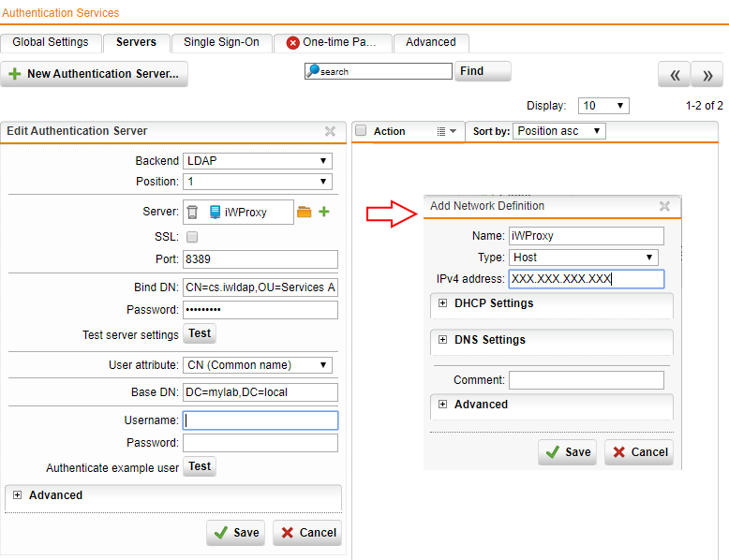This screenshot has height=560, width=729.
Task: Click Save in Add Network Definition dialog
Action: tap(568, 452)
